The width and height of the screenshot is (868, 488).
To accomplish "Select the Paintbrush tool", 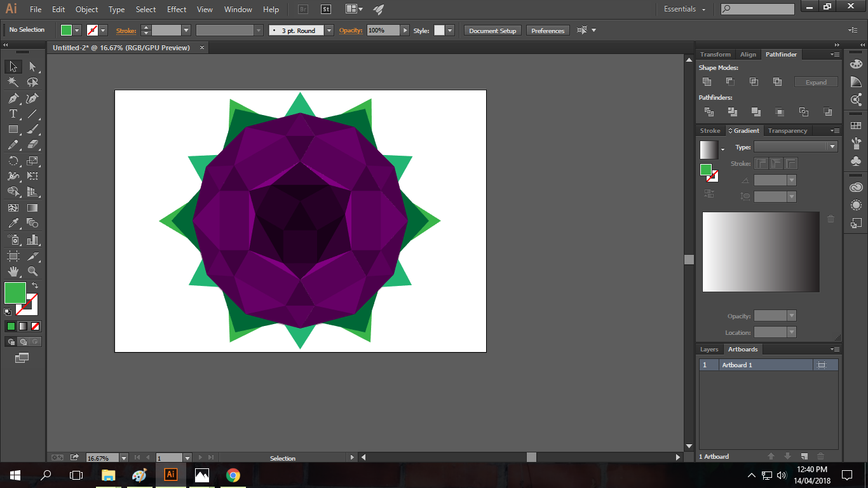I will pyautogui.click(x=32, y=129).
